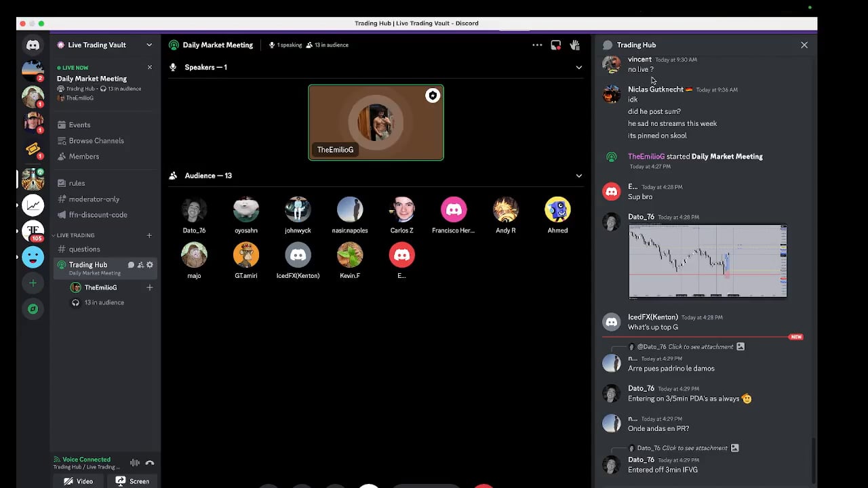The height and width of the screenshot is (488, 868).
Task: Open Dato_76's chart image attachment
Action: [x=707, y=261]
